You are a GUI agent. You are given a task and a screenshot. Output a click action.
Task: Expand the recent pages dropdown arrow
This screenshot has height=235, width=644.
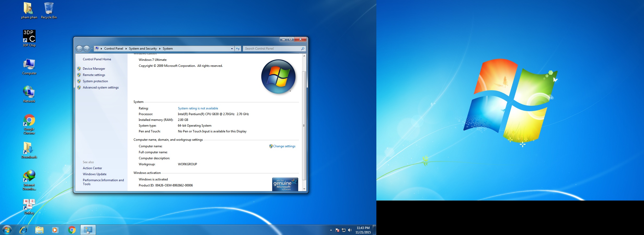tap(92, 49)
